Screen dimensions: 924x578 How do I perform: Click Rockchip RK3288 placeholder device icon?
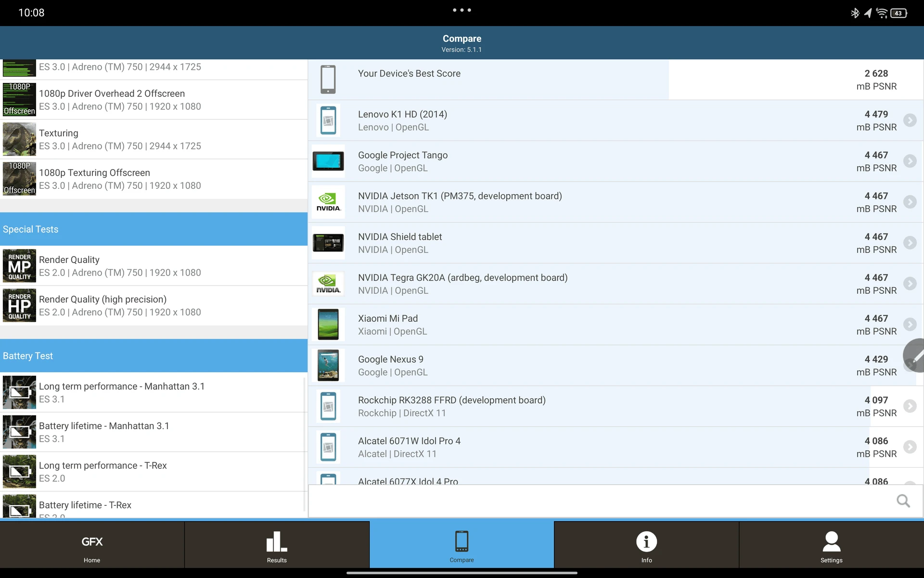click(x=328, y=406)
